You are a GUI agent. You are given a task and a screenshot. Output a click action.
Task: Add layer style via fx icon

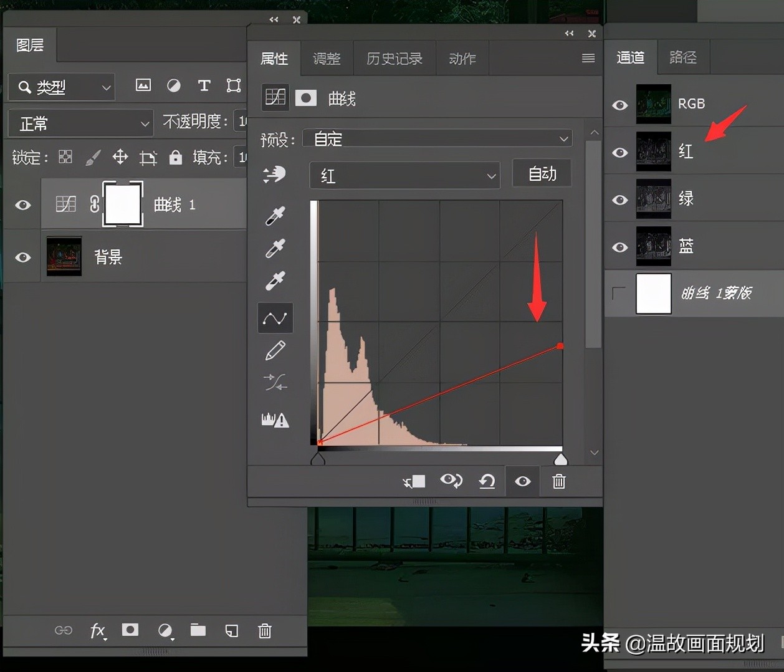tap(98, 631)
